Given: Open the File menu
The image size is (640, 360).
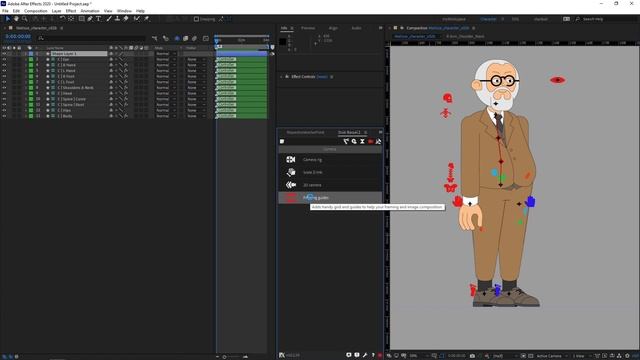Looking at the screenshot, I should tap(5, 11).
